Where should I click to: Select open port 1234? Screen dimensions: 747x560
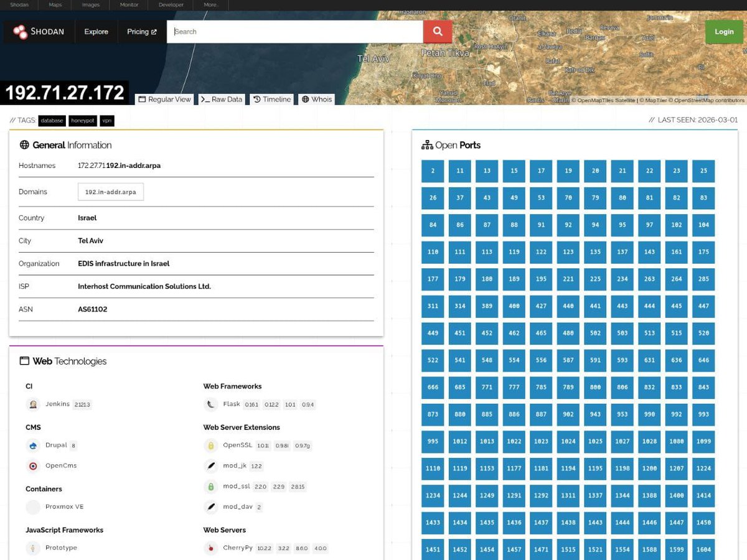(433, 495)
